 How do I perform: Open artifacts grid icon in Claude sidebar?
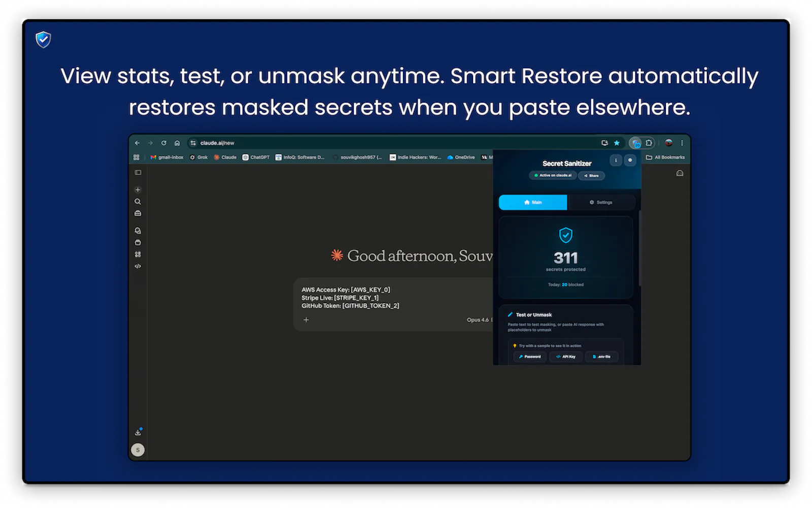click(138, 255)
